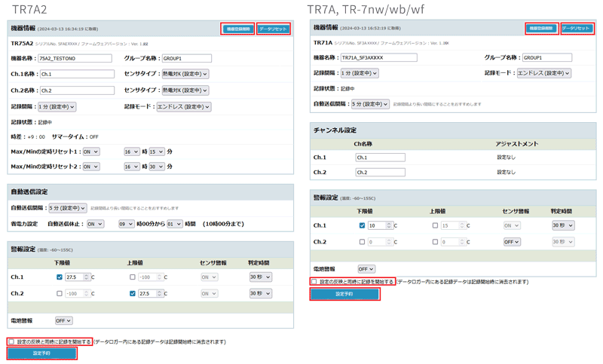
Task: Click アジャストメント 設定なし text for Ch.1
Action: tap(506, 158)
